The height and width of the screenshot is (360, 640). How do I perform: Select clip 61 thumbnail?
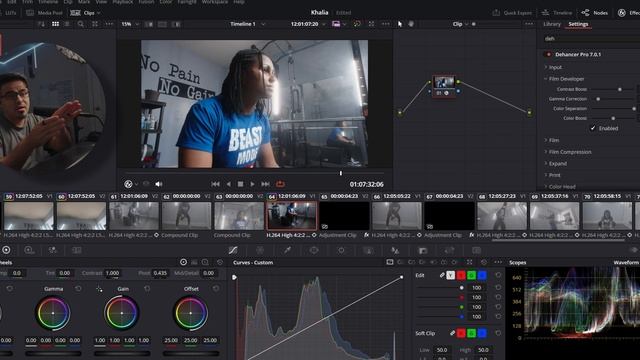tap(134, 215)
